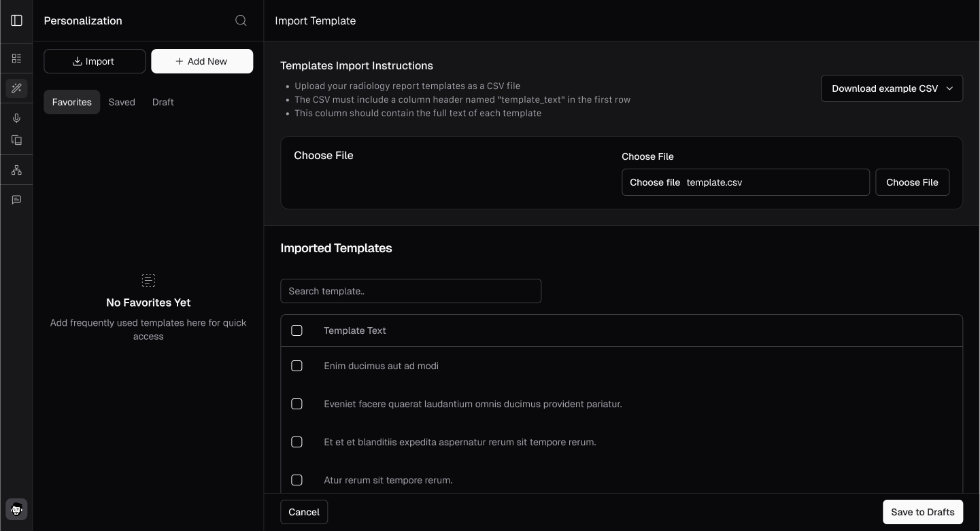Click the 'No Favorites Yet' heading

click(x=148, y=303)
